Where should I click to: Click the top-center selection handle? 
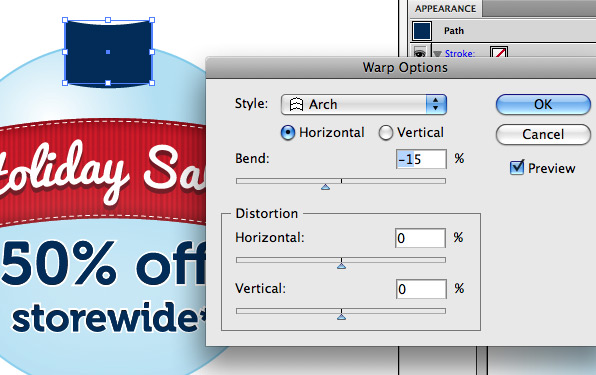(108, 20)
